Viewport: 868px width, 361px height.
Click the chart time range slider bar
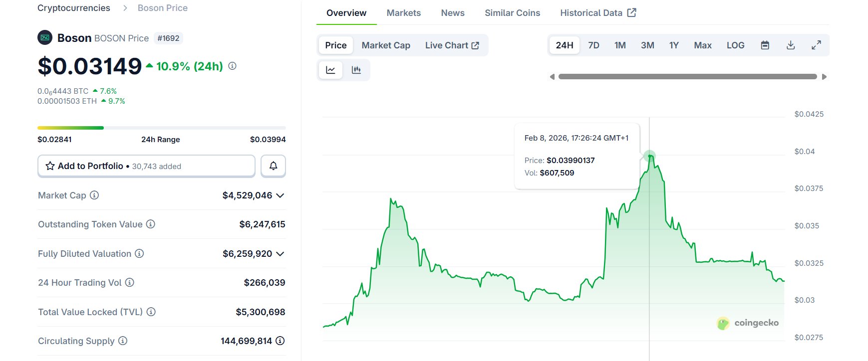pyautogui.click(x=687, y=77)
